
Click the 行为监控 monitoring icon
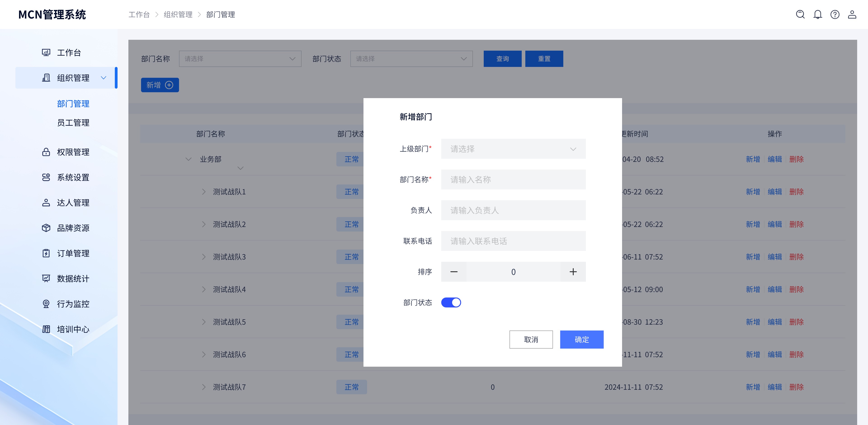tap(46, 304)
